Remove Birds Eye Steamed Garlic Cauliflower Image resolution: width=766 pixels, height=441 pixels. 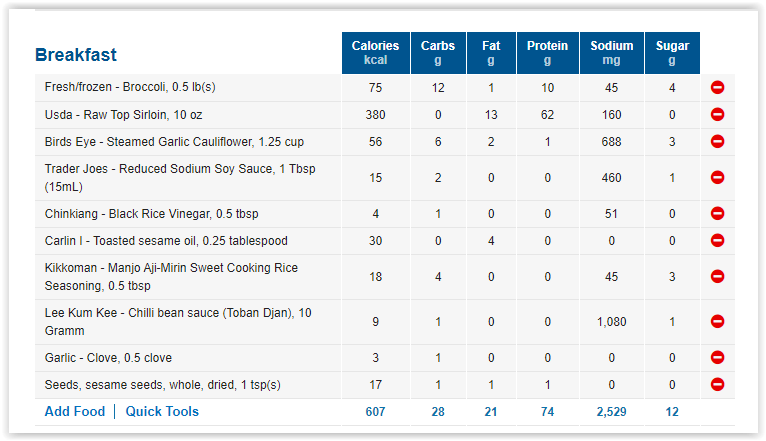point(717,142)
